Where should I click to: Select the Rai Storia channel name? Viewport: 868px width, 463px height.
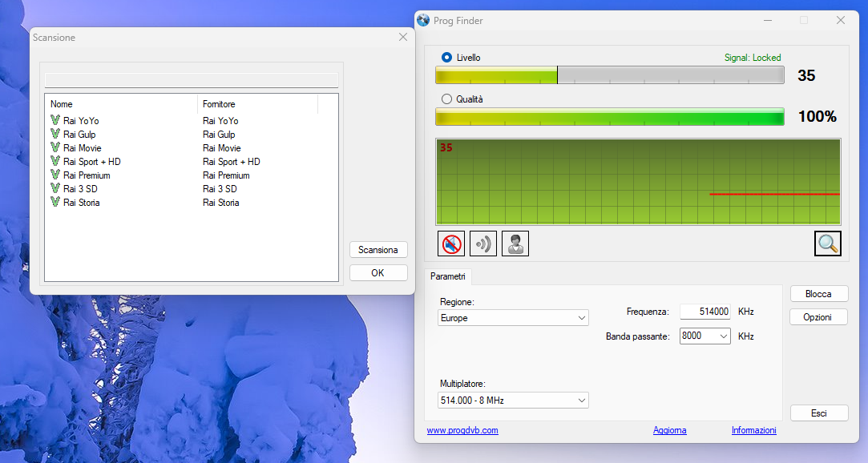pyautogui.click(x=82, y=203)
